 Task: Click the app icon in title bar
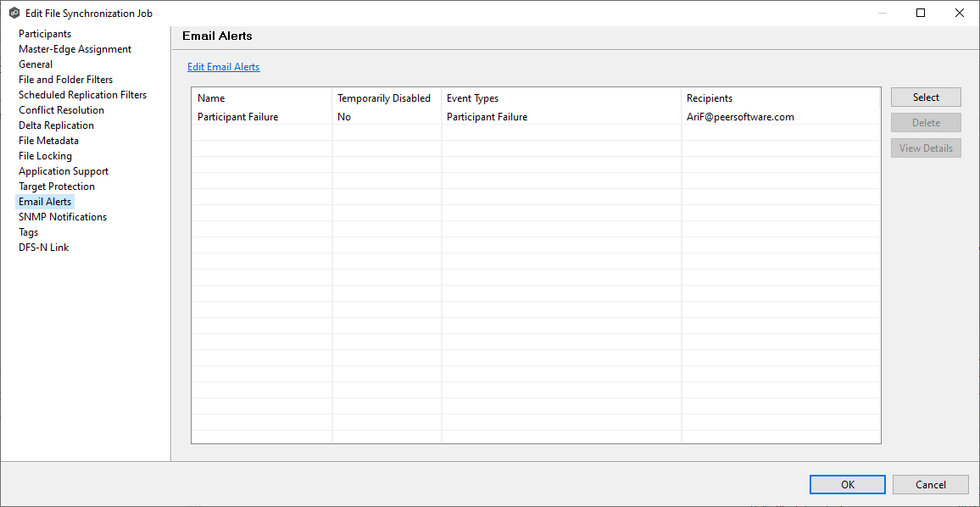click(x=14, y=13)
